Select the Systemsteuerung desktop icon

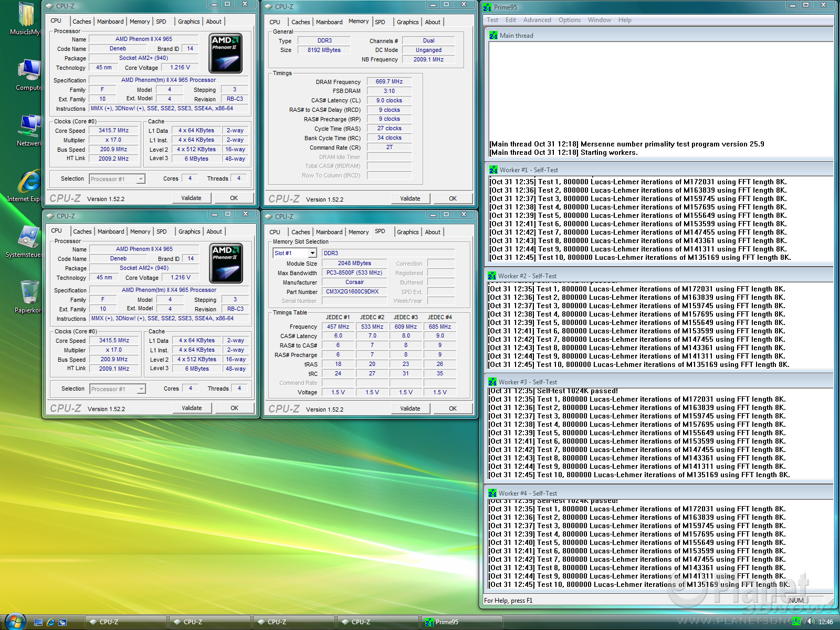point(28,237)
